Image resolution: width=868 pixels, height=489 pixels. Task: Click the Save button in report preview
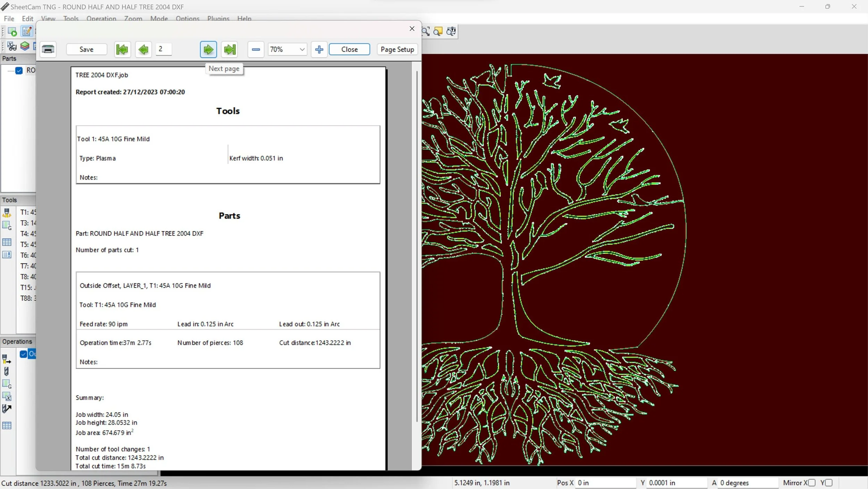(86, 49)
